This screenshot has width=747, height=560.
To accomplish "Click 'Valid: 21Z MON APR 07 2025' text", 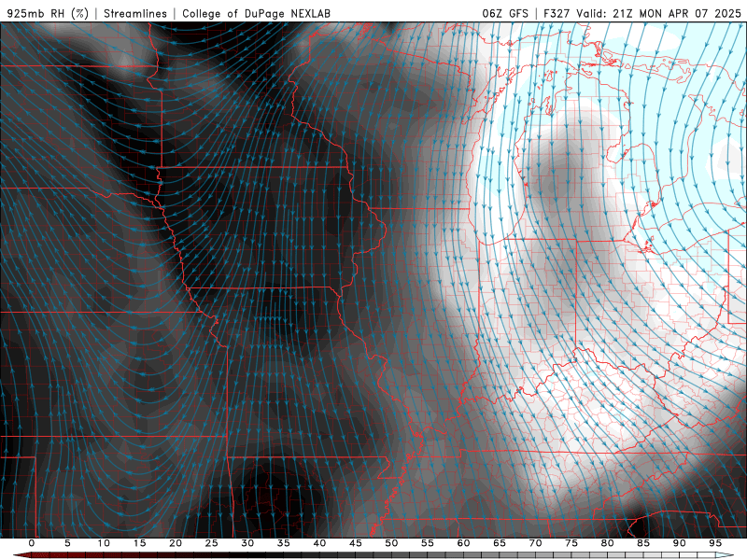I will click(x=659, y=13).
